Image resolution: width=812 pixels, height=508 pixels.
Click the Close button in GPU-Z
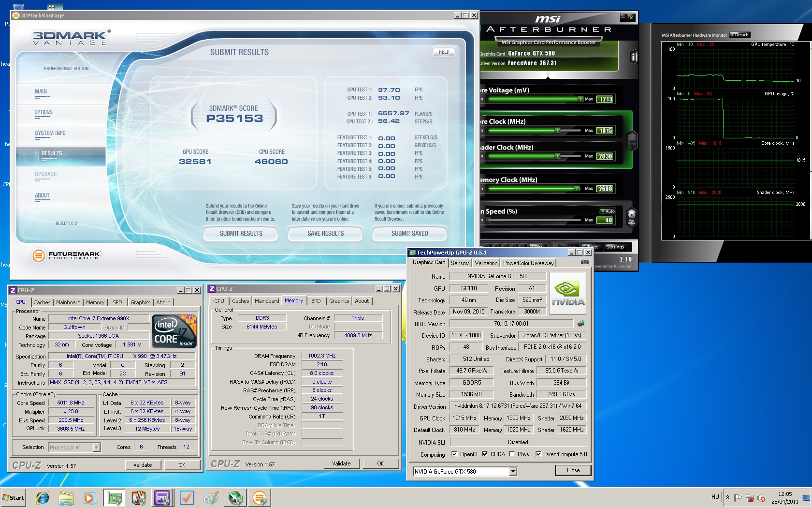(x=573, y=470)
